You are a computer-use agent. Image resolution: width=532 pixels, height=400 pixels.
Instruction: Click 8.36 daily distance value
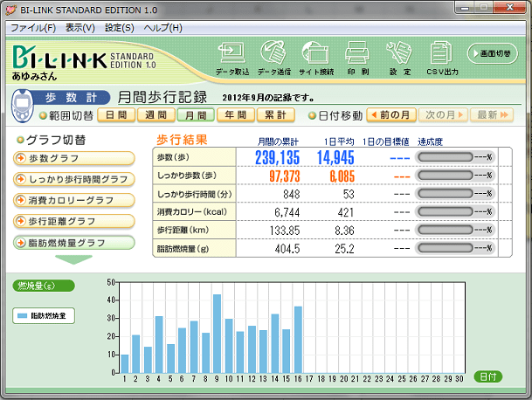point(344,231)
